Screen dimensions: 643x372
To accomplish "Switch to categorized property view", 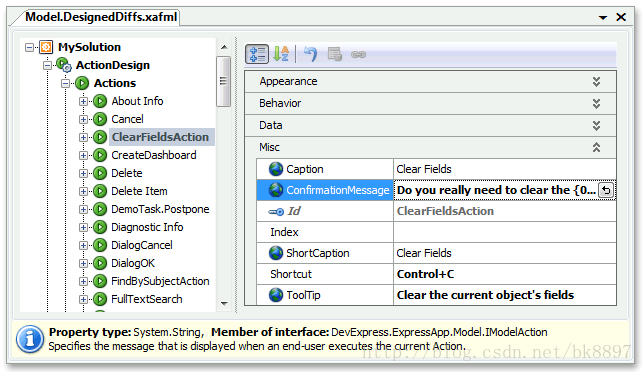I will coord(257,54).
